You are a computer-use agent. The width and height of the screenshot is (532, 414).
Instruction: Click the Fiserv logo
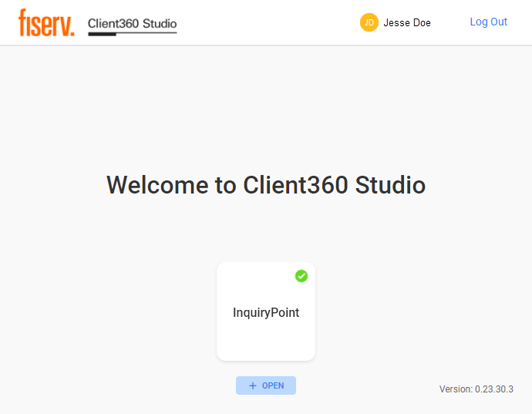(x=46, y=22)
